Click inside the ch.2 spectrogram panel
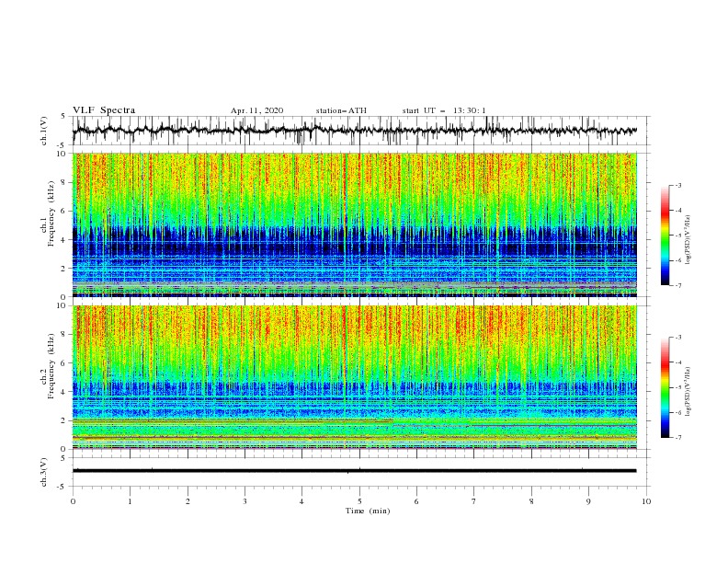 tap(354, 377)
